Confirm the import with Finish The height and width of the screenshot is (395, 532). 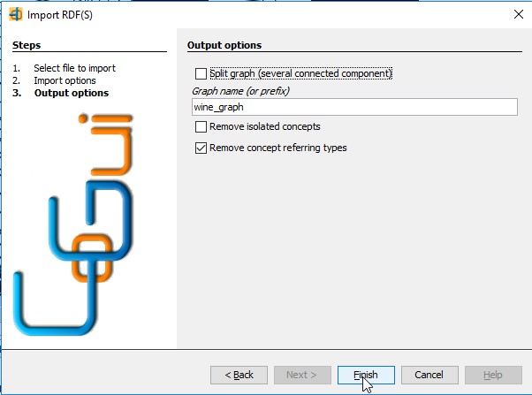(x=366, y=375)
